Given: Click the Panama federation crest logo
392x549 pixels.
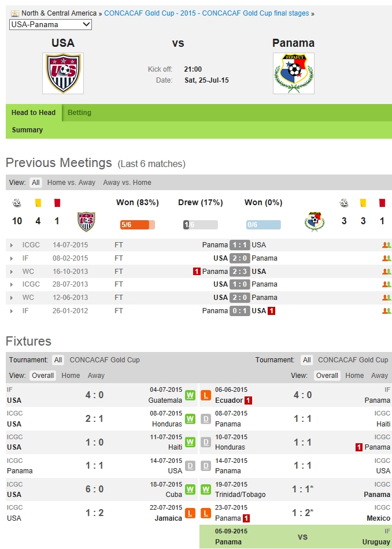Looking at the screenshot, I should (294, 73).
